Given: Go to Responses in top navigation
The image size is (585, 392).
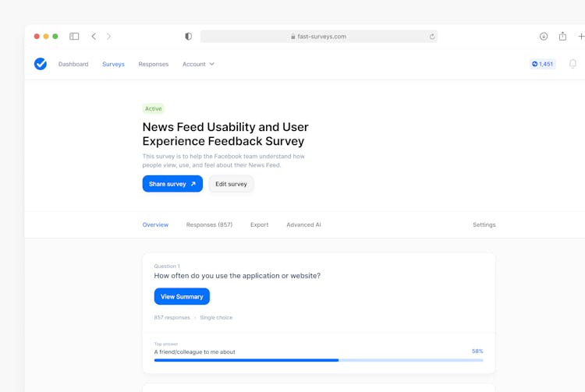Looking at the screenshot, I should click(x=153, y=64).
